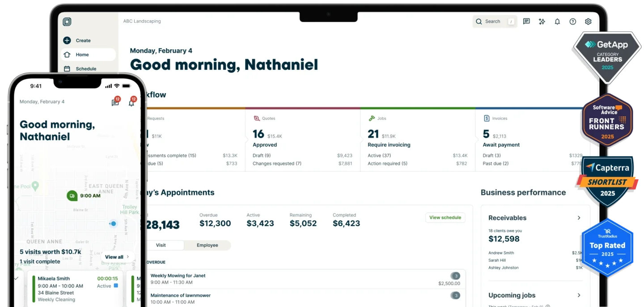Switch appointments view to Employee

tap(208, 245)
